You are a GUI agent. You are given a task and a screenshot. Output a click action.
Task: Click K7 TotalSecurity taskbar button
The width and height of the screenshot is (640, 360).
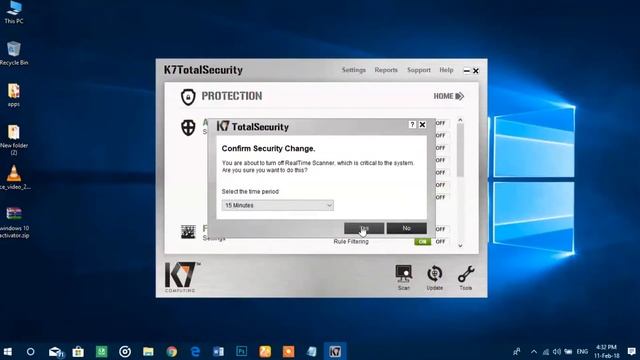335,351
